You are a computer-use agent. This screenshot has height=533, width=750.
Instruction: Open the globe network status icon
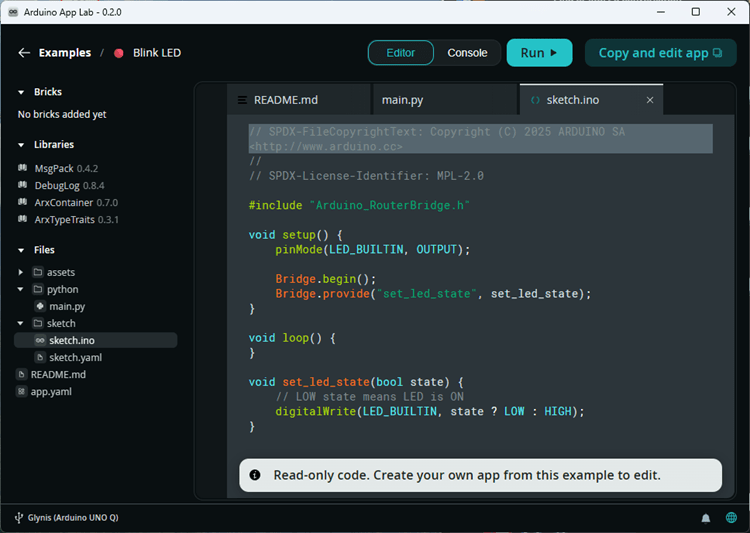tap(732, 518)
